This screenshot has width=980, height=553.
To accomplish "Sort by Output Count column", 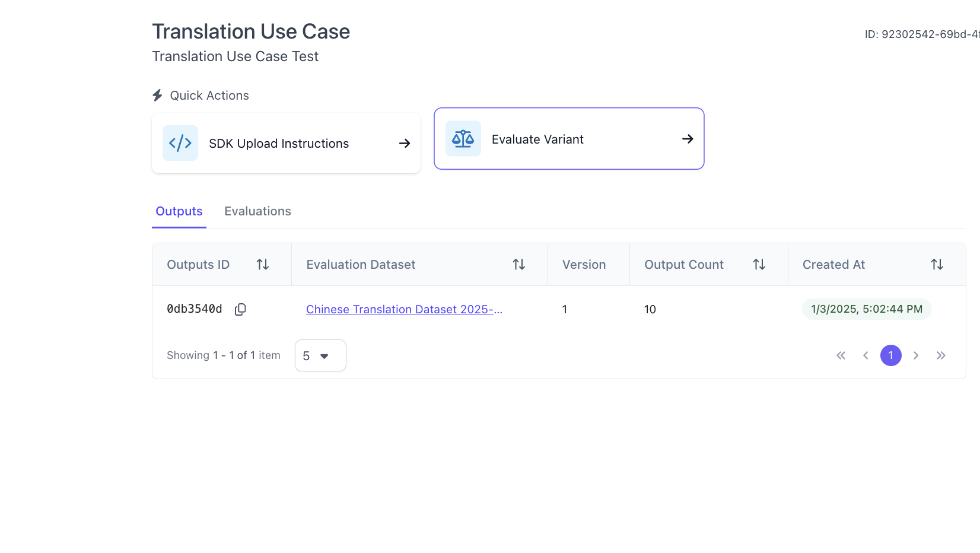I will pos(759,265).
